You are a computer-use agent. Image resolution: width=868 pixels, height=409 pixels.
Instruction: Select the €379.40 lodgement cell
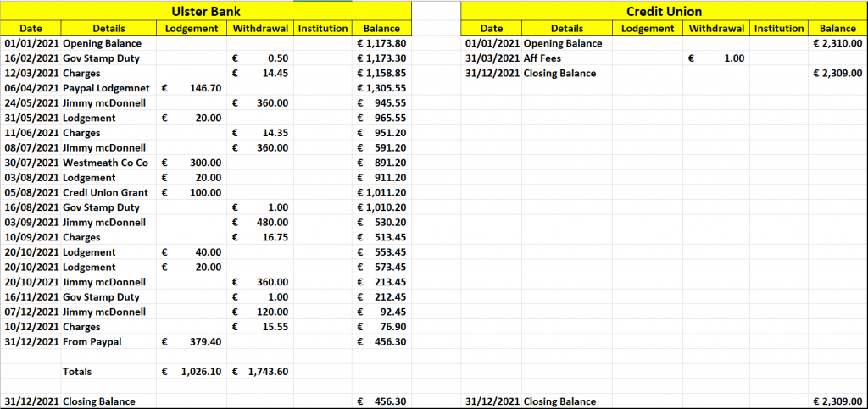(193, 341)
